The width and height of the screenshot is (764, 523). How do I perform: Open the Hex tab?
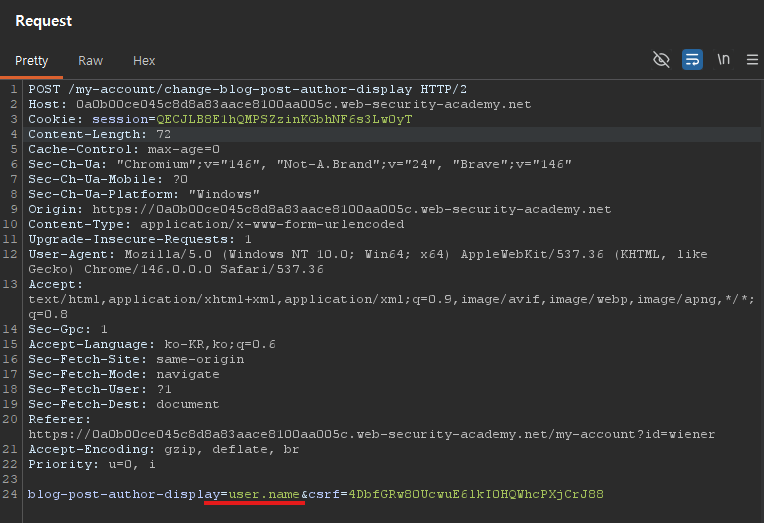click(x=144, y=61)
